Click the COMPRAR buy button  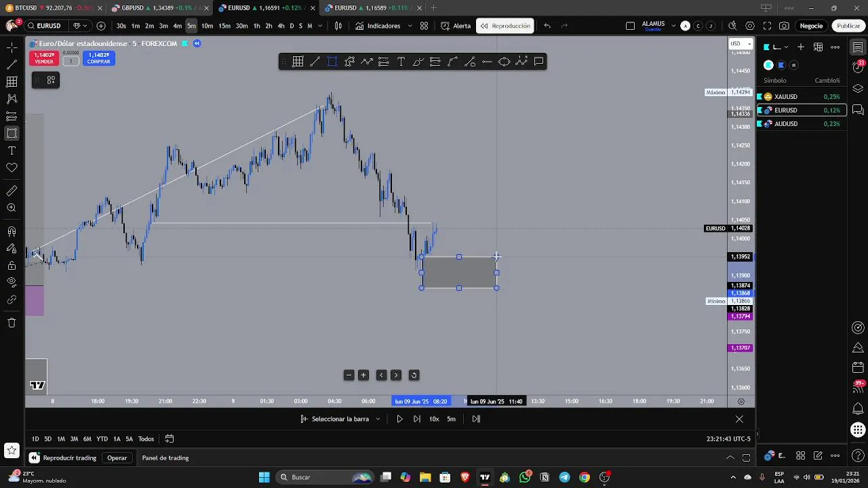click(x=98, y=58)
